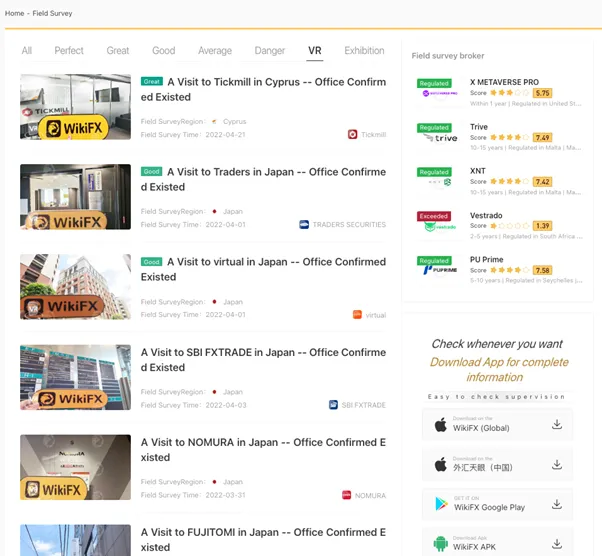Open 'A Visit to NOMURA in Japan' article
602x556 pixels.
(x=263, y=450)
